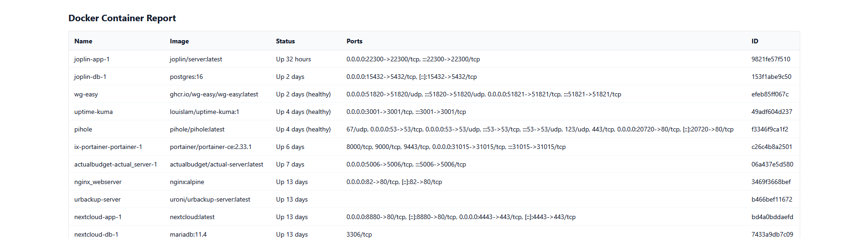Click the Image column header
The image size is (868, 238).
pos(179,41)
